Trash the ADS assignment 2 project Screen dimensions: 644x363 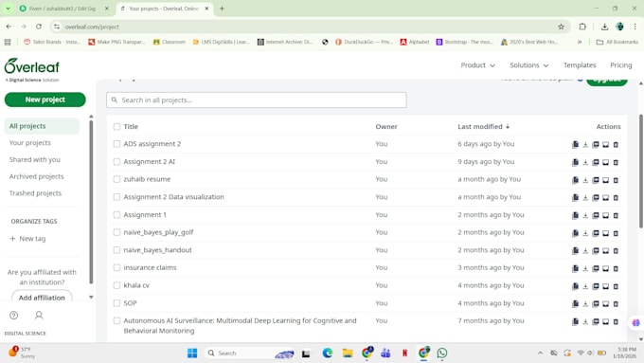tap(616, 144)
